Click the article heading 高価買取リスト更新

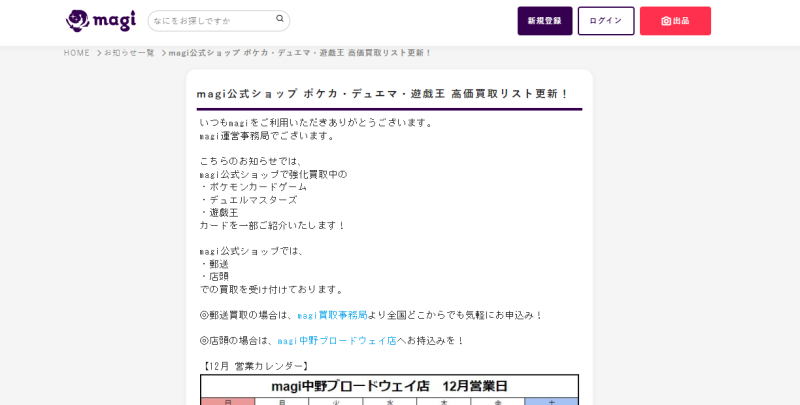(x=383, y=94)
